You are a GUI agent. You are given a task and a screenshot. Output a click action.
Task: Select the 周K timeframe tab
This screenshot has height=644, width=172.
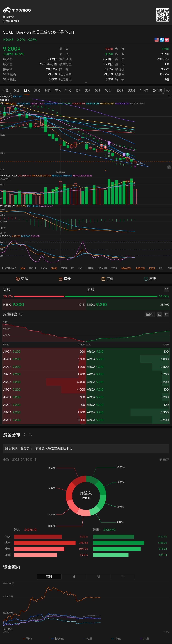(x=37, y=90)
